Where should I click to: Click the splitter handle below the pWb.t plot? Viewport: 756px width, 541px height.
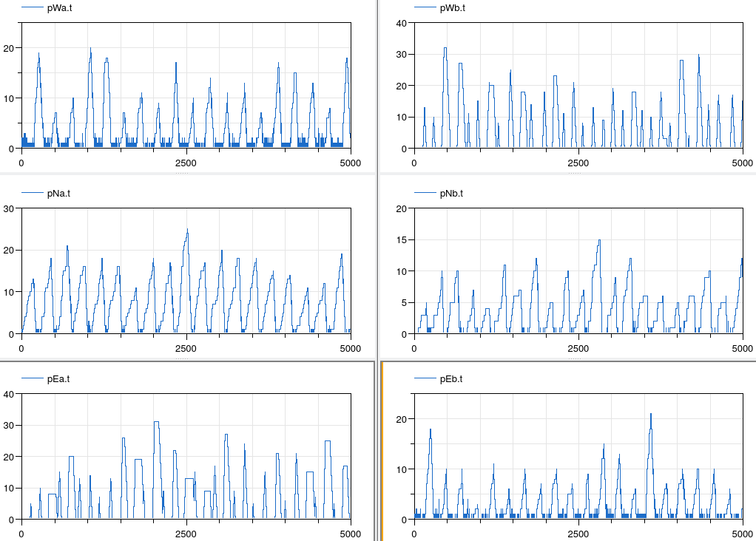click(575, 174)
